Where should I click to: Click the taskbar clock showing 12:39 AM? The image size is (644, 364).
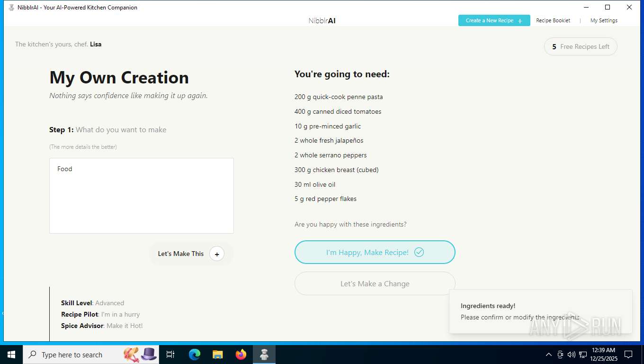pyautogui.click(x=603, y=355)
